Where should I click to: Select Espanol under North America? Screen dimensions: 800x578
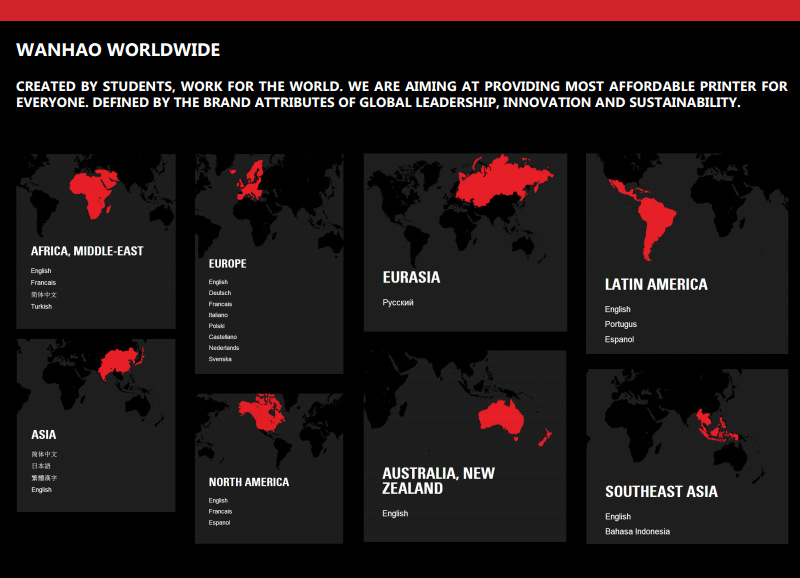pyautogui.click(x=219, y=523)
